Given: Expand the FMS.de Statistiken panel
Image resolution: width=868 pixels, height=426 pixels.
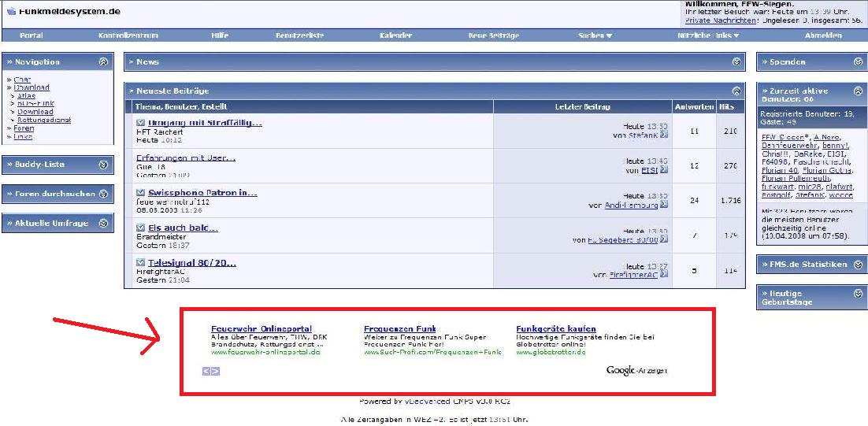Looking at the screenshot, I should (x=858, y=265).
